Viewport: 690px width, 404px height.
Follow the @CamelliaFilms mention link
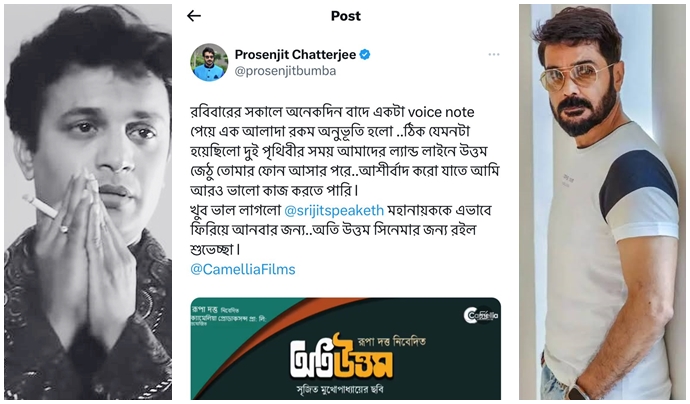242,269
